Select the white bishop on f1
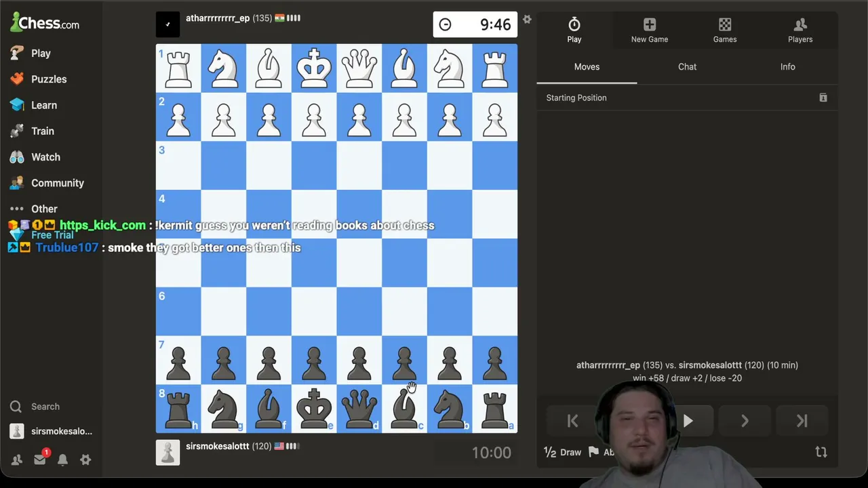The height and width of the screenshot is (488, 868). coord(269,68)
